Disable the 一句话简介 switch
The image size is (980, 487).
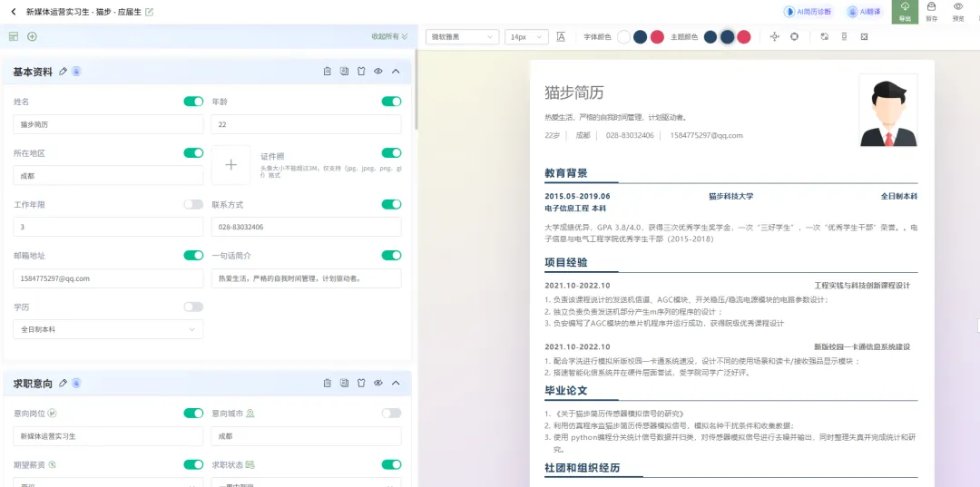pos(391,256)
